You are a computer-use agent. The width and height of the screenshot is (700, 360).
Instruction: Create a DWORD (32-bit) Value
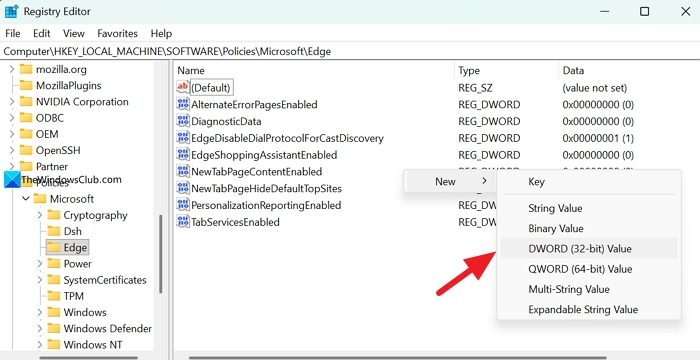click(x=589, y=248)
